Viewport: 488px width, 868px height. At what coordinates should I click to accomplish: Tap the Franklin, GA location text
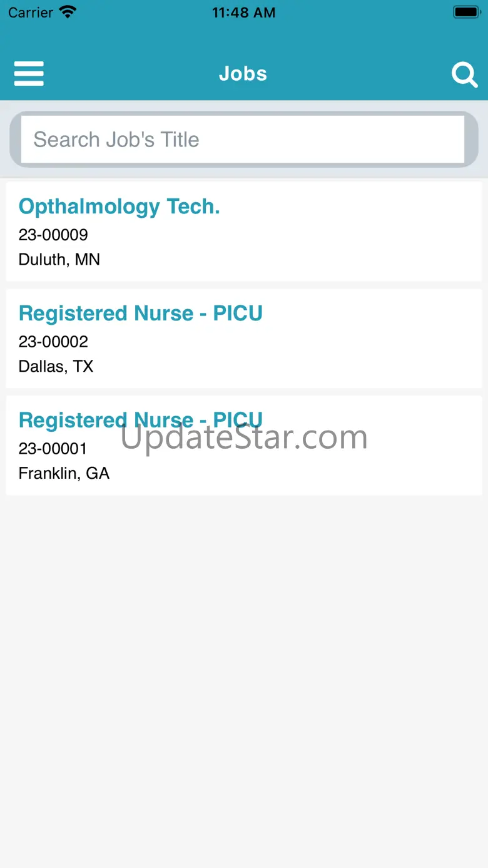tap(64, 473)
